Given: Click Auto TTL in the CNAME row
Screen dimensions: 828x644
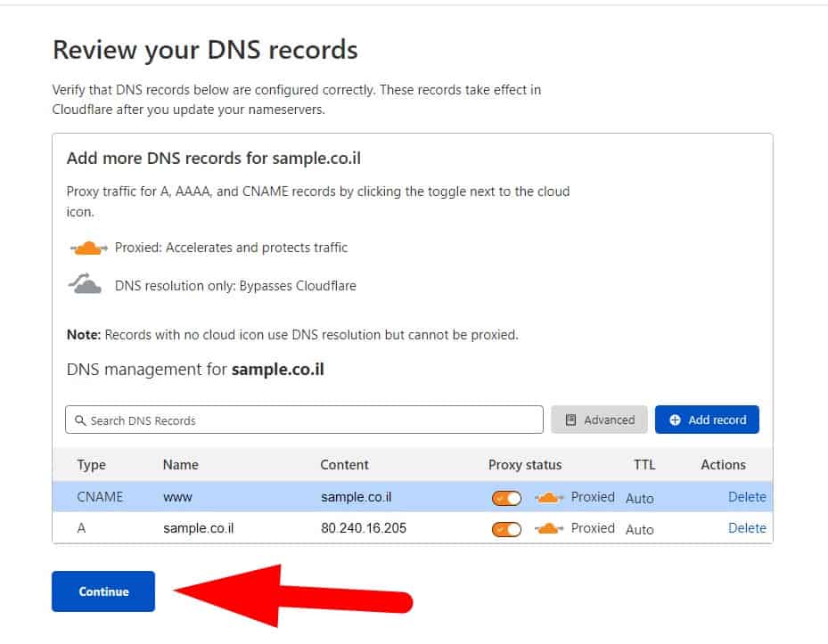Looking at the screenshot, I should point(640,498).
